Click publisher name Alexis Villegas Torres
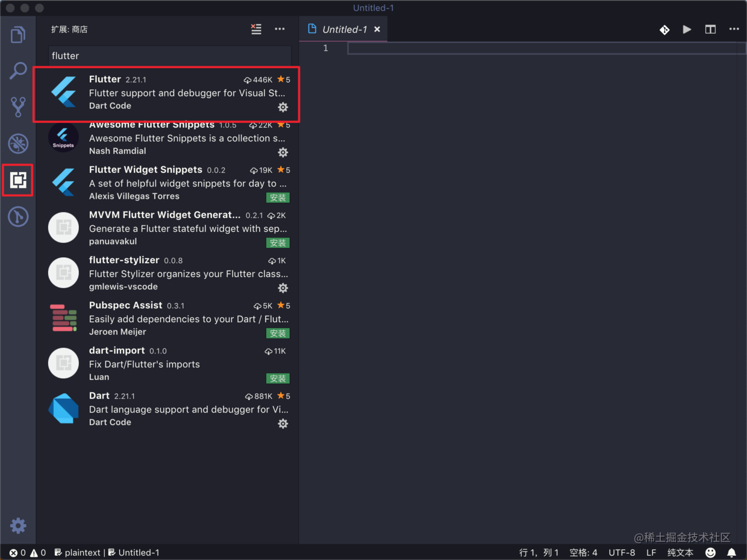Screen dimensions: 747x560 134,196
